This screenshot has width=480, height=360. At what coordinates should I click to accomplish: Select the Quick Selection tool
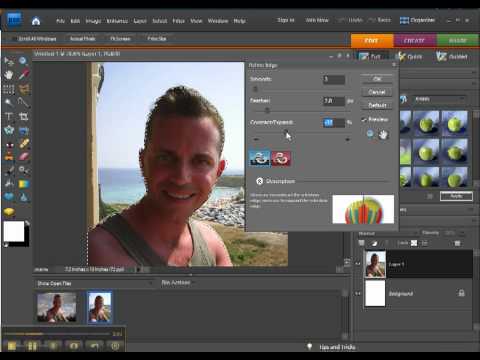pos(24,102)
